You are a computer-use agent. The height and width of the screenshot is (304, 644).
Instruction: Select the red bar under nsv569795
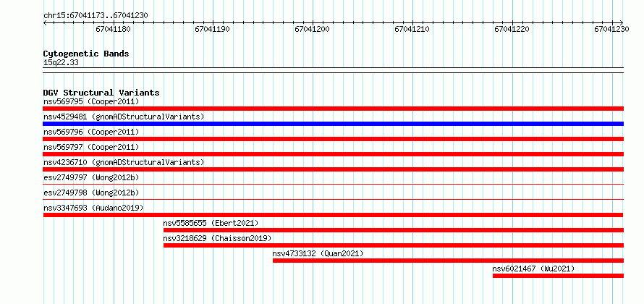(333, 109)
